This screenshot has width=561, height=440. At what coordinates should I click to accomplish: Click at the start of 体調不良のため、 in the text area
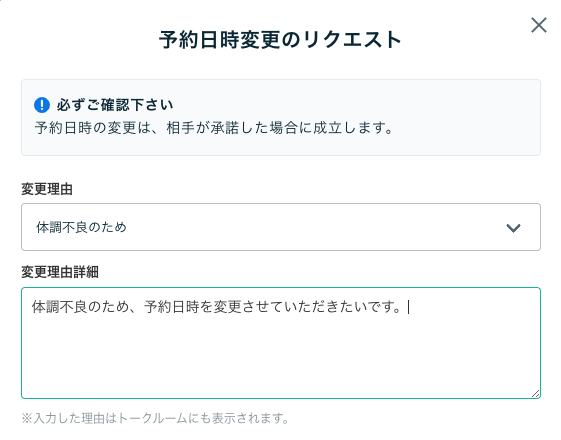click(33, 307)
